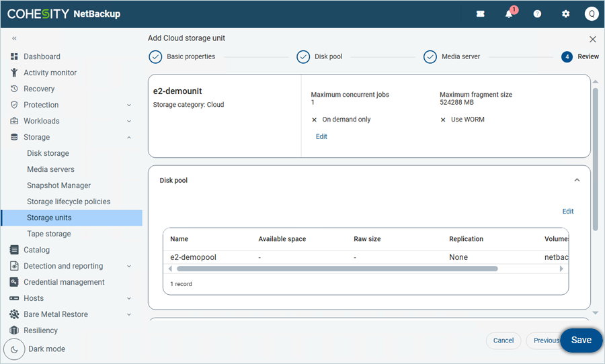Click the Cancel button
This screenshot has height=364, width=605.
pos(503,340)
